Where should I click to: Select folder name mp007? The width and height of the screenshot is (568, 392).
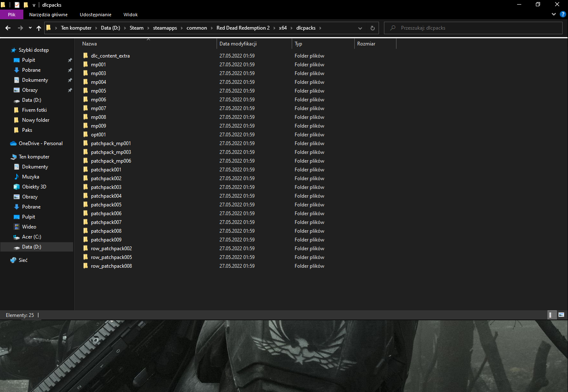click(98, 108)
